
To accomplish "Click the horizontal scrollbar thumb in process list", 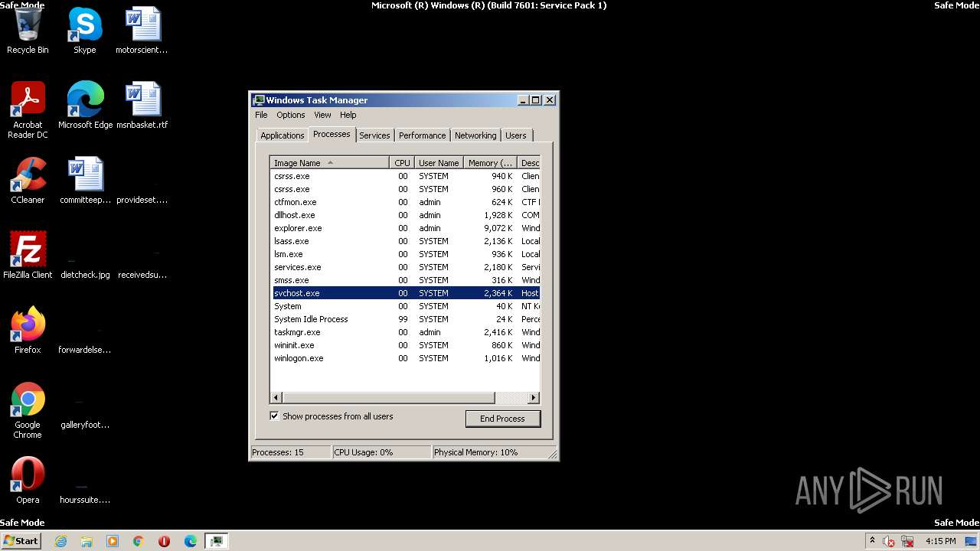I will click(389, 398).
